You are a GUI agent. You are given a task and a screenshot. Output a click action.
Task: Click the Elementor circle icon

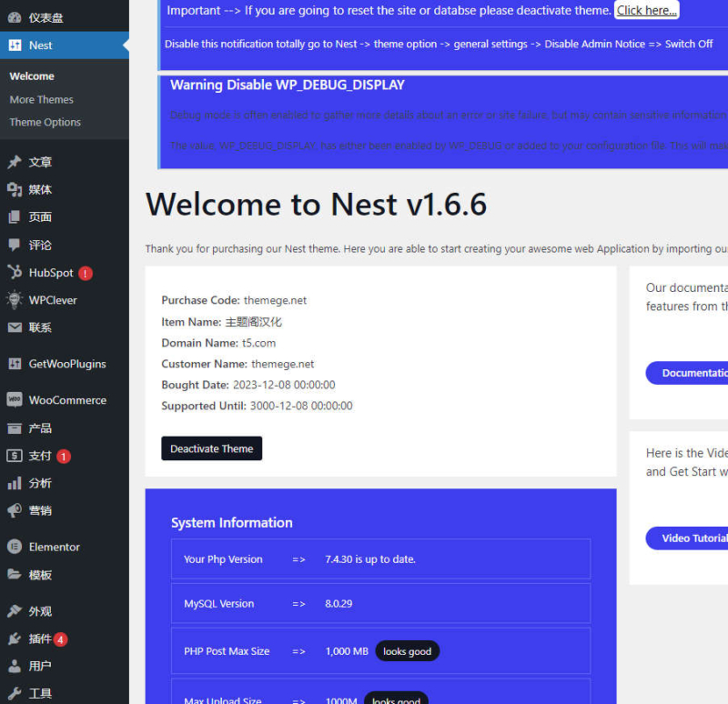[15, 547]
